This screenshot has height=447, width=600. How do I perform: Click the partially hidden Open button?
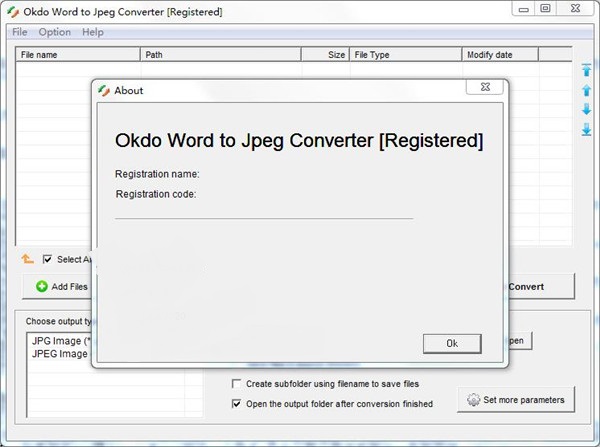[520, 341]
